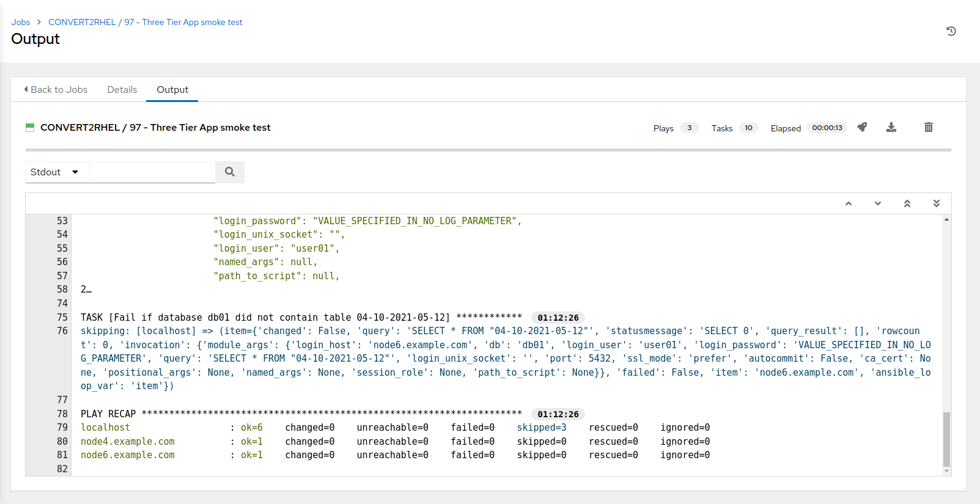This screenshot has width=980, height=504.
Task: Click the timestamp badge on line 75
Action: click(558, 318)
